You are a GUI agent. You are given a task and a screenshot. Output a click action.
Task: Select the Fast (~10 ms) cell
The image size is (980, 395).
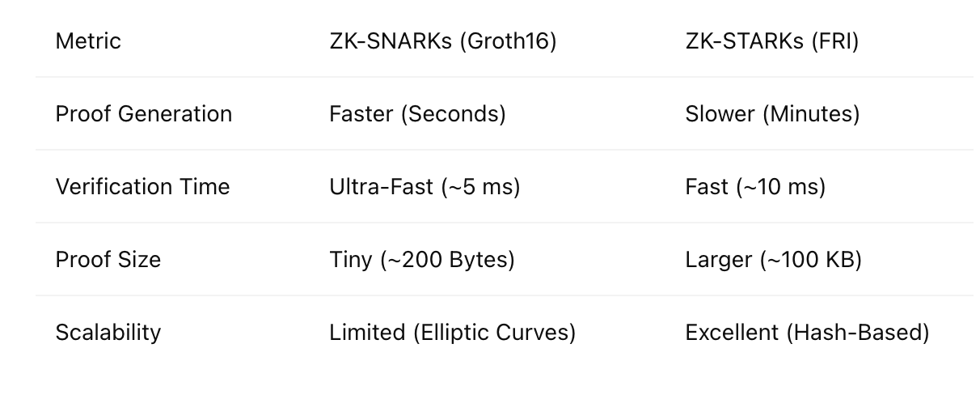pos(755,187)
